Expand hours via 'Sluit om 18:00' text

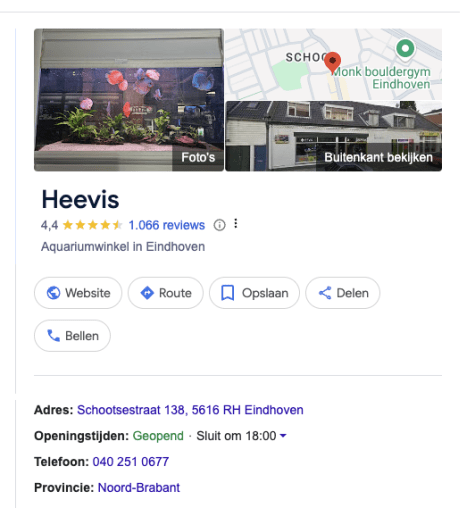click(236, 436)
